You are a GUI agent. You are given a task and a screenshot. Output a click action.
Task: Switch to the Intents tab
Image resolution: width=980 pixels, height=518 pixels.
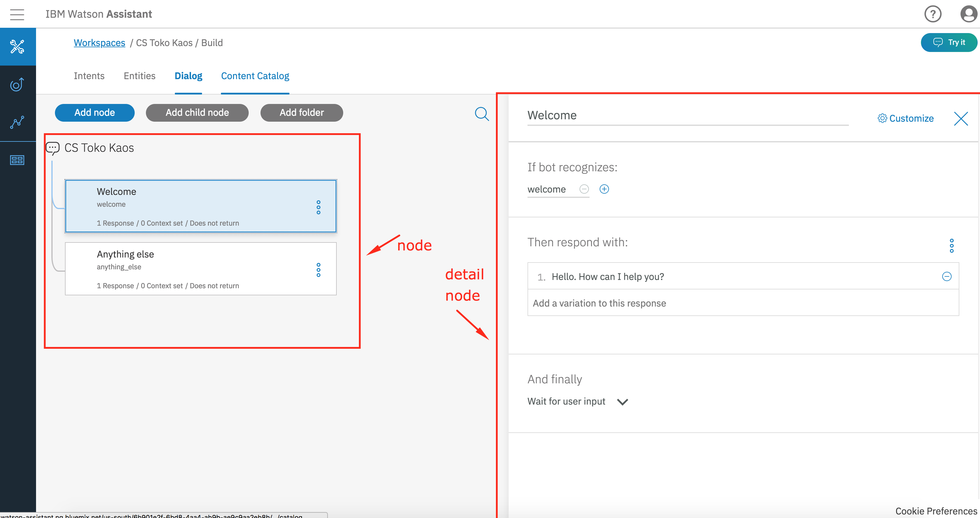(x=89, y=76)
